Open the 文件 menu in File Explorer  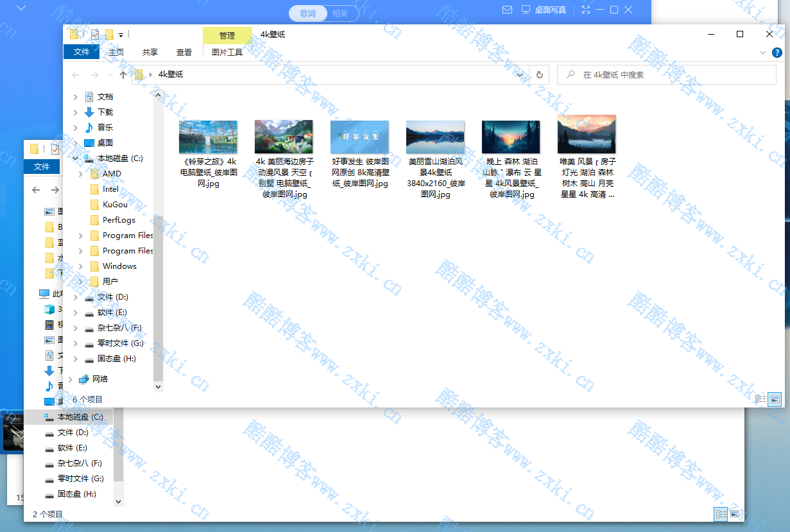point(82,52)
